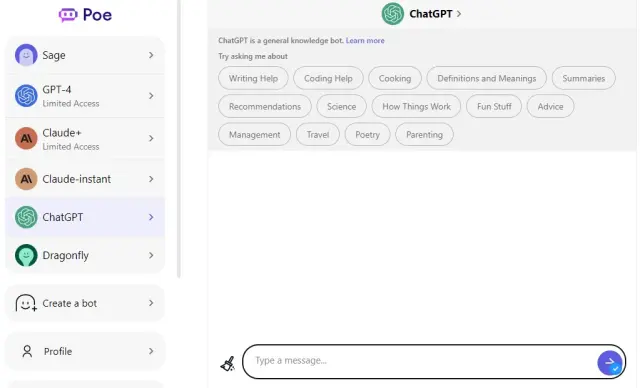640x388 pixels.
Task: Clear chat with the broom icon
Action: pos(228,364)
